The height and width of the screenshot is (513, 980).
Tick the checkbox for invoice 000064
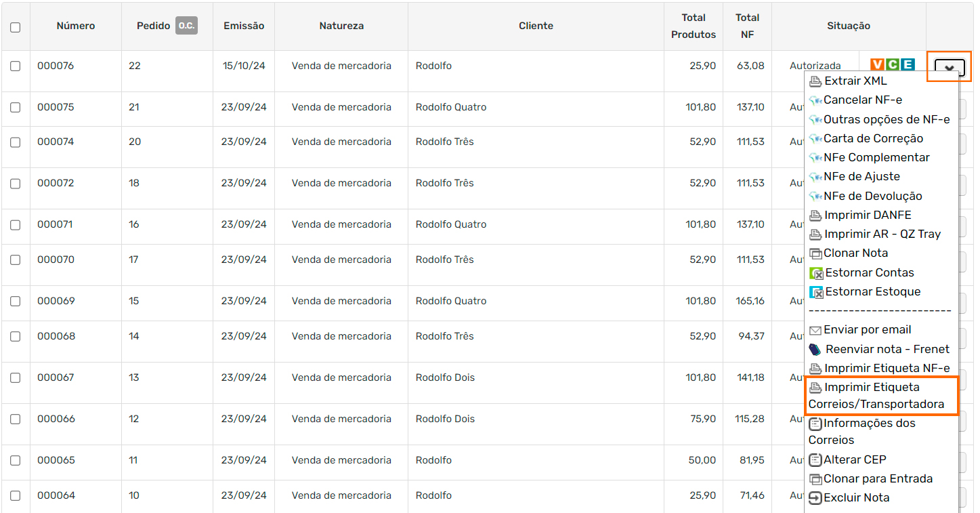tap(16, 495)
